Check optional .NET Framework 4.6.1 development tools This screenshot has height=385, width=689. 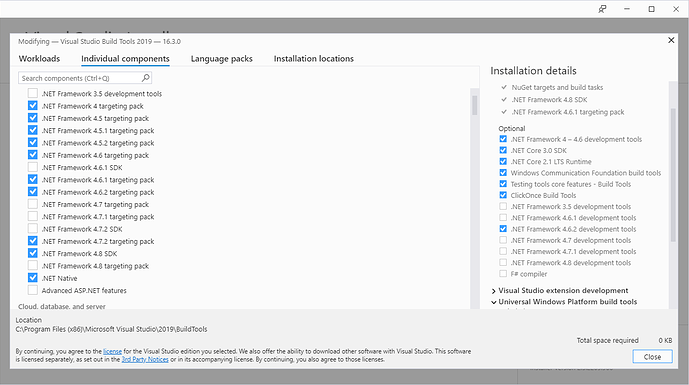503,218
